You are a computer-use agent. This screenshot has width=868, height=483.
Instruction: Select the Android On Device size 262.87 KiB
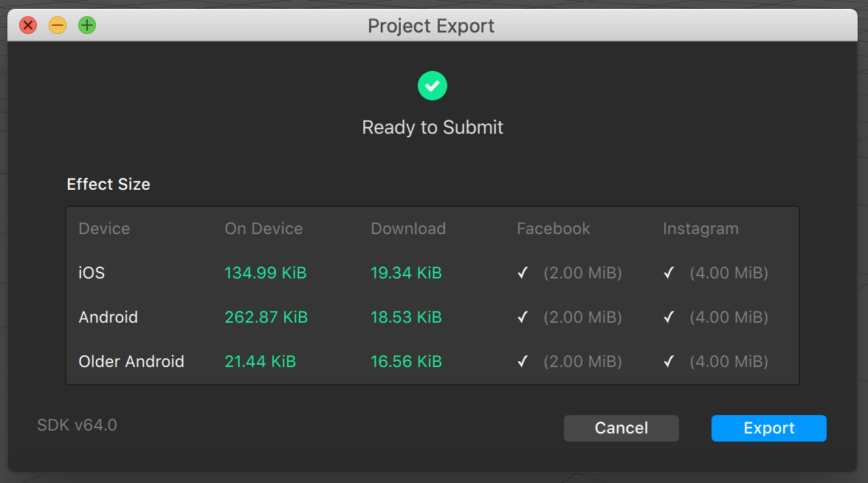tap(266, 318)
